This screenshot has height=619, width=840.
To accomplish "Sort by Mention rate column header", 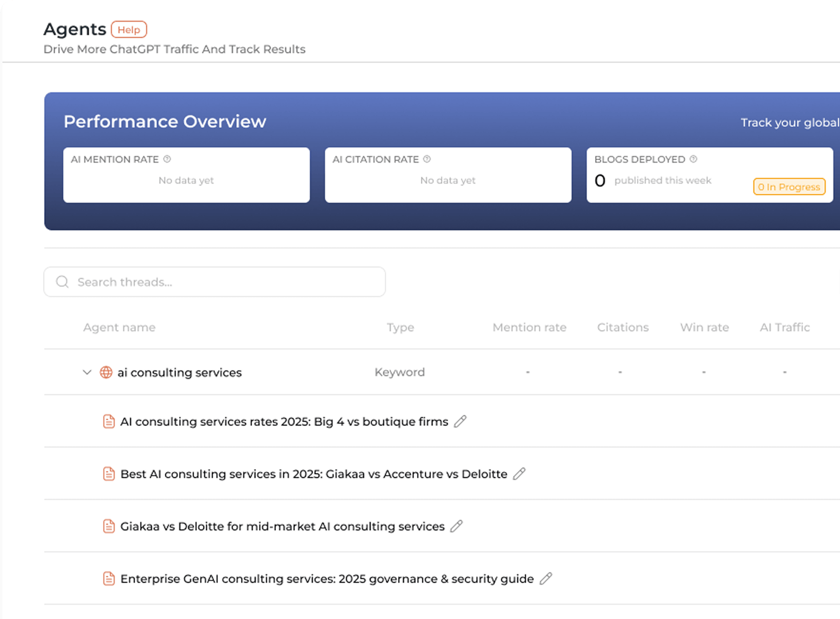I will coord(529,327).
